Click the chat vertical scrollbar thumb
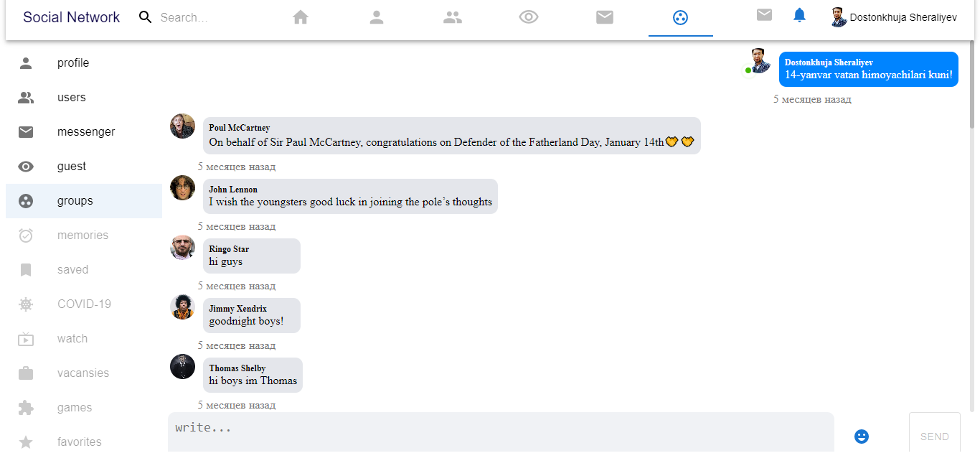Viewport: 980px width, 471px height. pos(973,83)
